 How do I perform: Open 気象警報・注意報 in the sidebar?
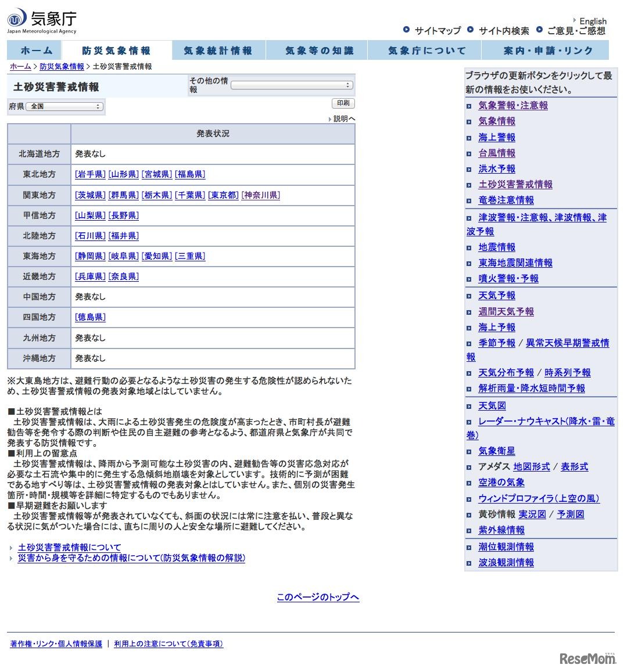tap(514, 106)
